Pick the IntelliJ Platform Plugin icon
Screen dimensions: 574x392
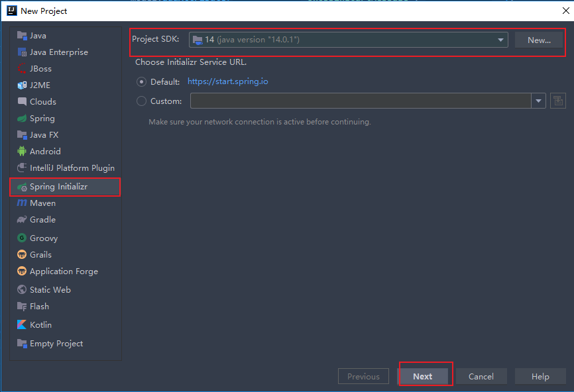point(22,168)
